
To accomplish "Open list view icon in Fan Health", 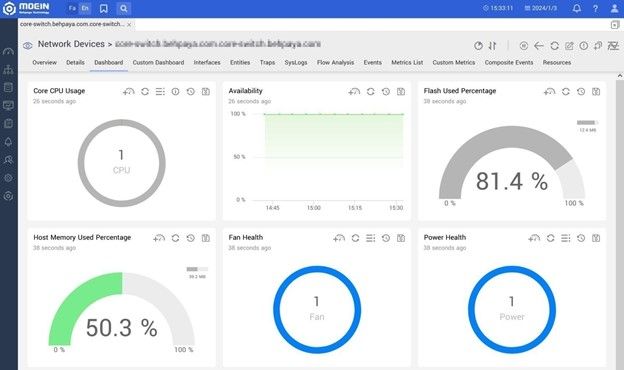I will [x=370, y=238].
